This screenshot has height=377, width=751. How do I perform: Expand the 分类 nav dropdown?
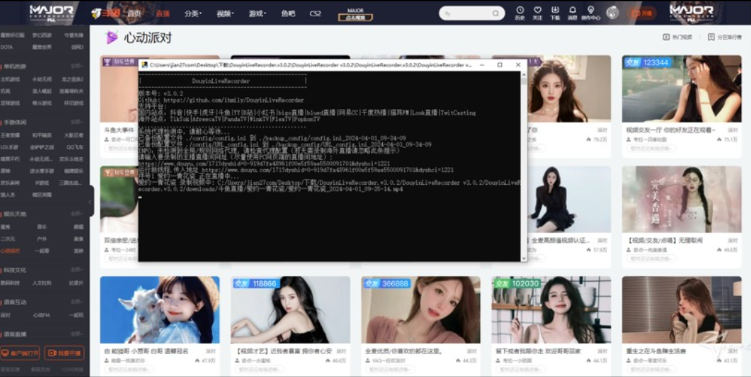pos(193,13)
